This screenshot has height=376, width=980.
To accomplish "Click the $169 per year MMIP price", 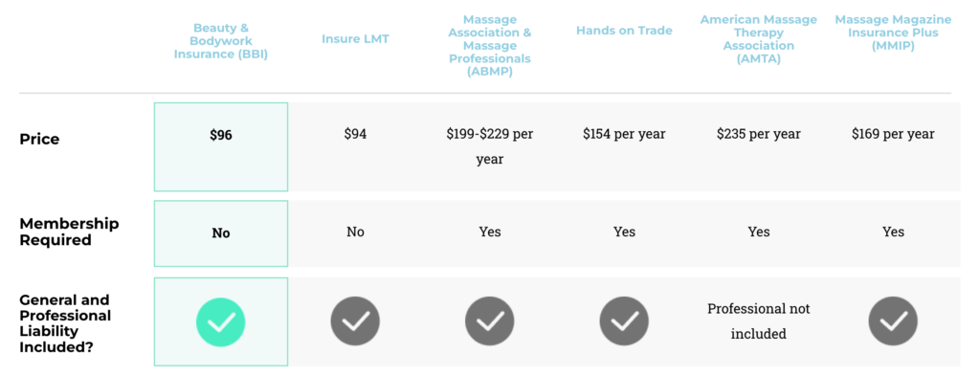I will click(x=893, y=134).
